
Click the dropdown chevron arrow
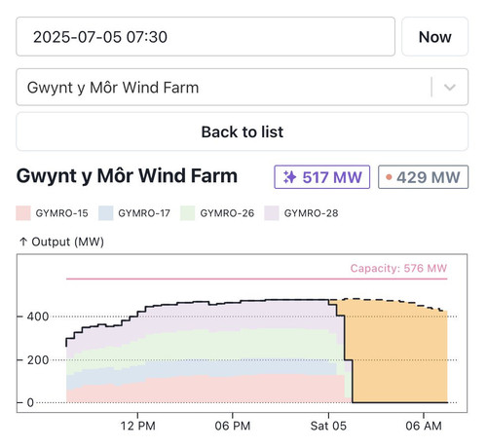[x=450, y=87]
